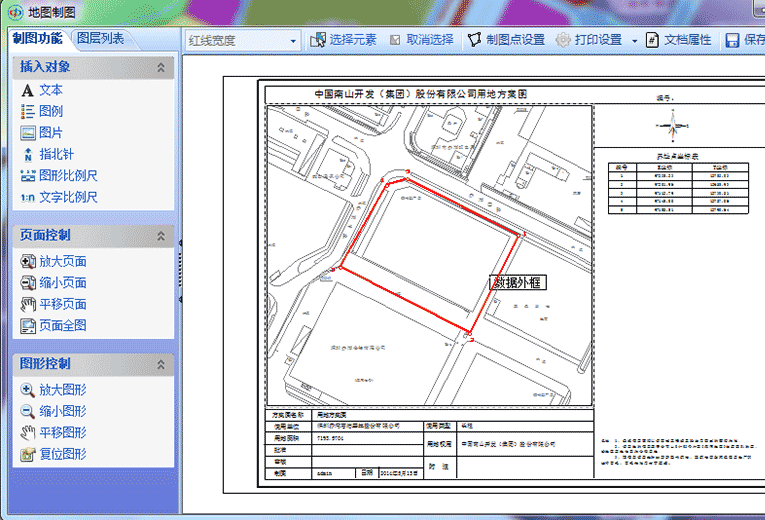Collapse the 插入对象 panel
The height and width of the screenshot is (520, 765).
[161, 67]
